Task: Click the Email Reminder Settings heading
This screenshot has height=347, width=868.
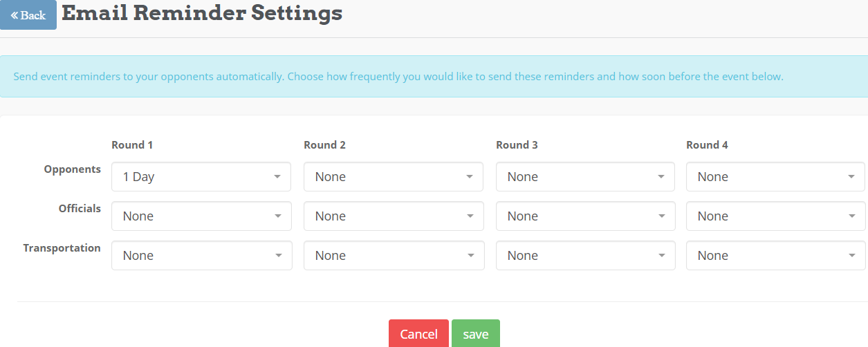Action: point(202,13)
